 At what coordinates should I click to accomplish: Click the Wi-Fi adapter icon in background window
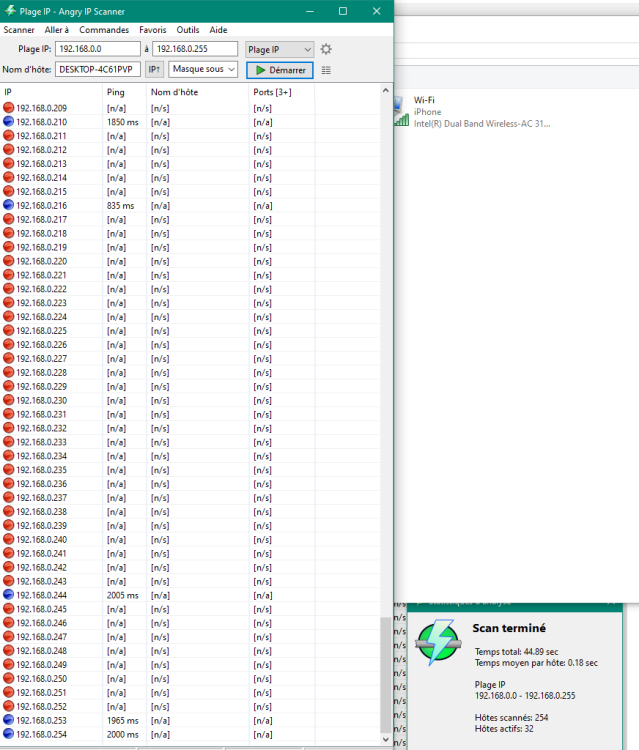402,111
